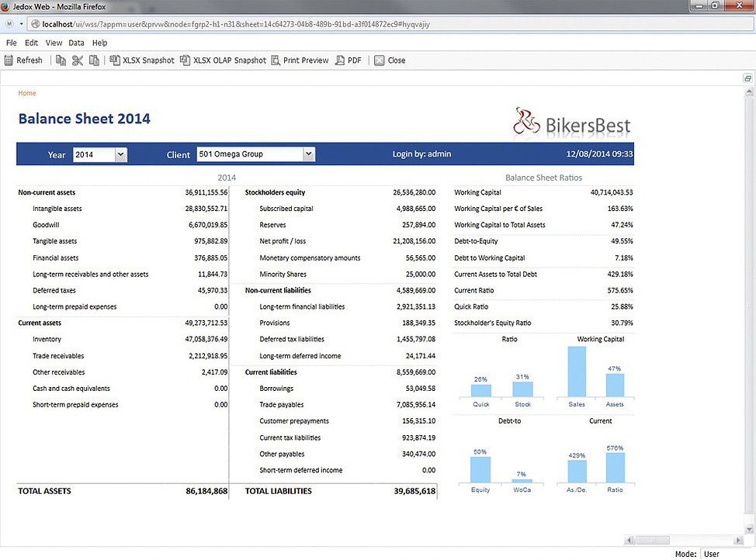Click the Paste clipboard icon
756x560 pixels.
[x=94, y=60]
